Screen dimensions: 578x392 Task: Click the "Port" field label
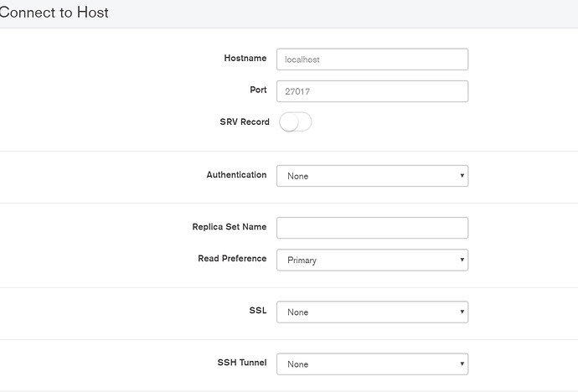(x=256, y=90)
